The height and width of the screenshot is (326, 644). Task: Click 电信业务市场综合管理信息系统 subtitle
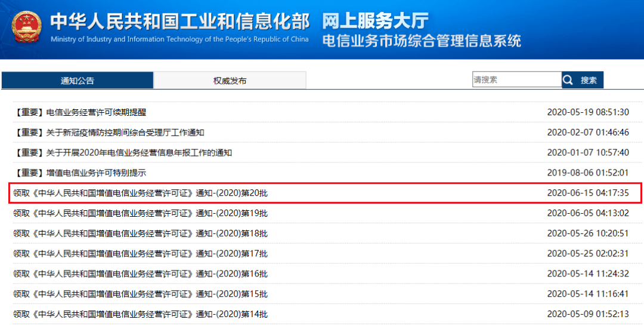(422, 41)
